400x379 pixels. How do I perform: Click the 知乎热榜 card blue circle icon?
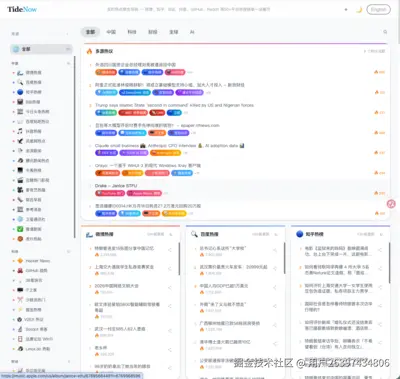pyautogui.click(x=300, y=234)
